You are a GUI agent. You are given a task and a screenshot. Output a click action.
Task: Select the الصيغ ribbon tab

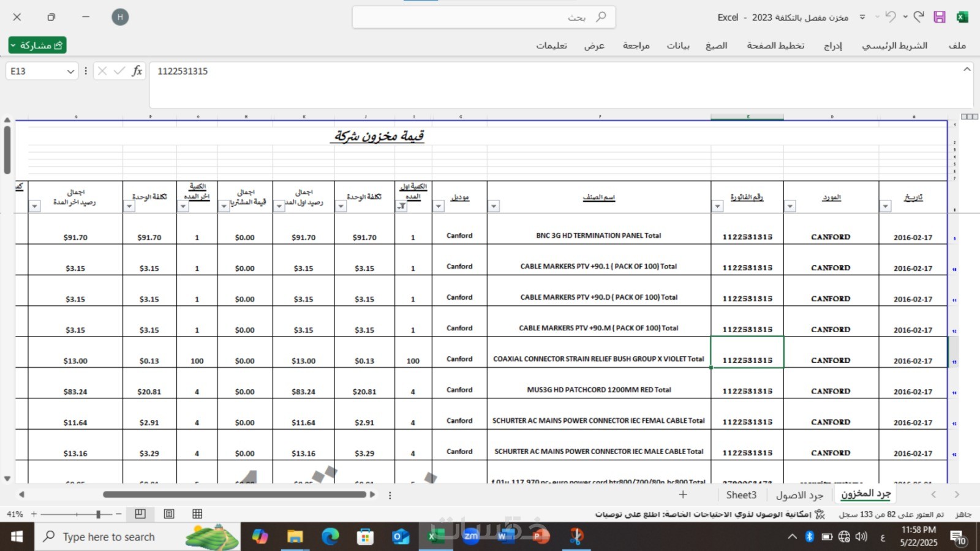(717, 45)
